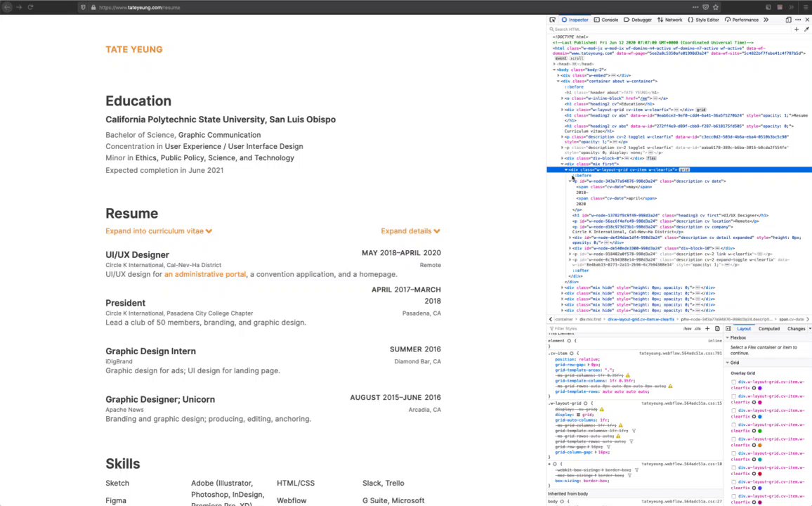Collapse the selected w-layout-grid cv-item node
This screenshot has height=506, width=812.
coord(566,170)
